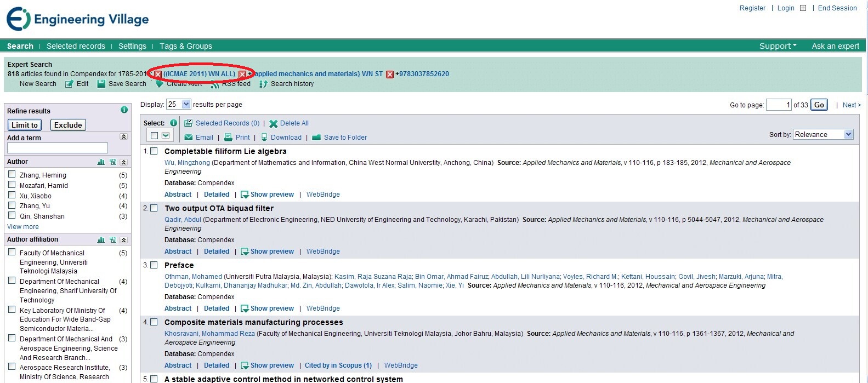Click the Save Search floppy disk icon
Screen dimensions: 868x383
[x=101, y=84]
